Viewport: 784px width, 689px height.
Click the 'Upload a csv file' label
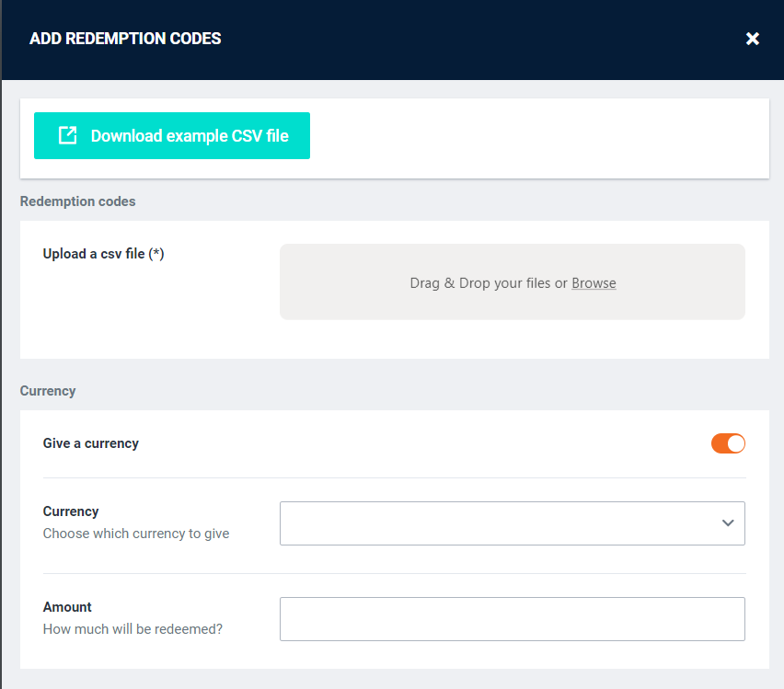coord(94,254)
